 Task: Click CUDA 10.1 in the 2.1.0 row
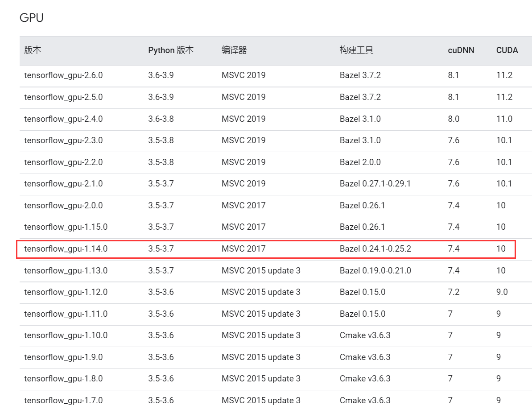504,183
